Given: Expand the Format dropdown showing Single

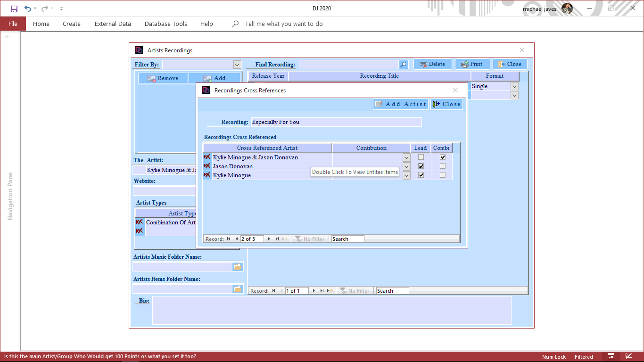Looking at the screenshot, I should (x=514, y=86).
